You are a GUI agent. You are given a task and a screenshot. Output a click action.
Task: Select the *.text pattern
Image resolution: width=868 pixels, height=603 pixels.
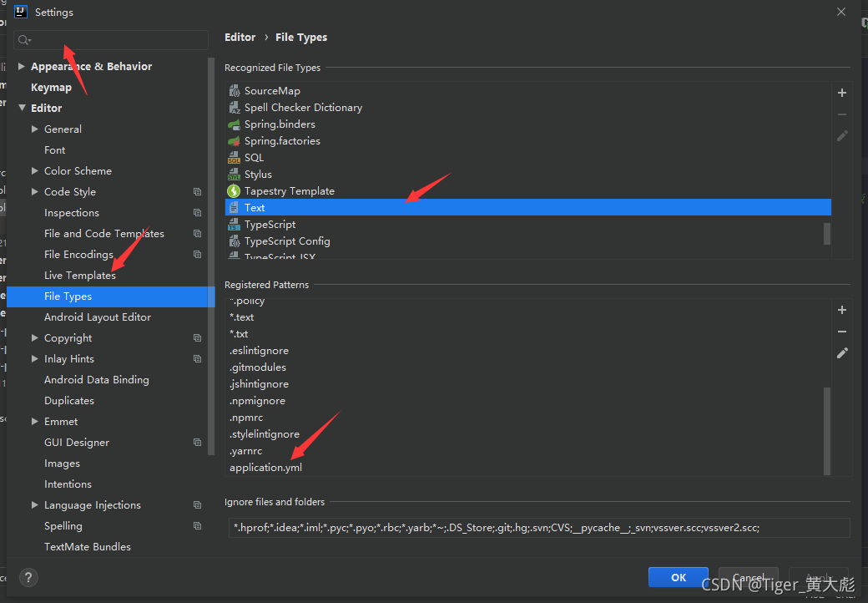(x=241, y=317)
